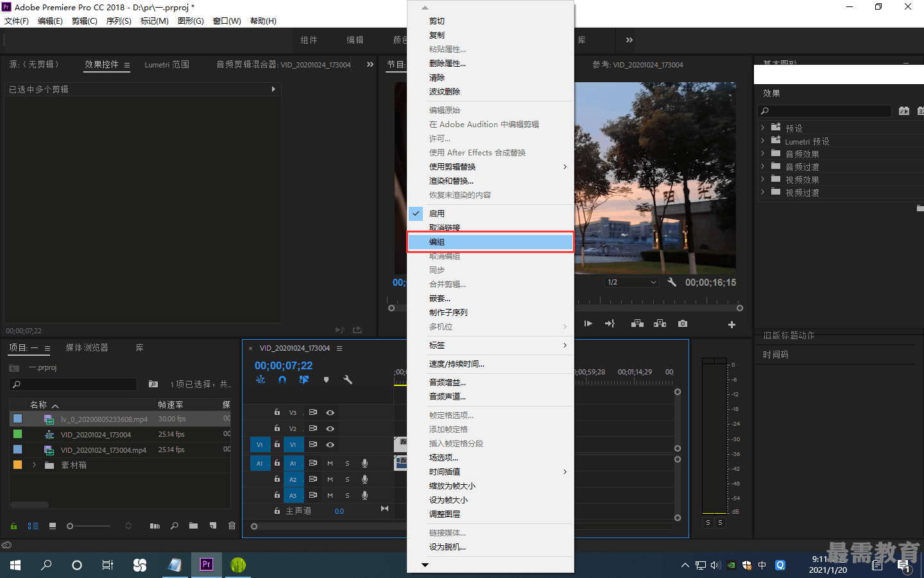Switch project panel to icon view

coord(53,526)
